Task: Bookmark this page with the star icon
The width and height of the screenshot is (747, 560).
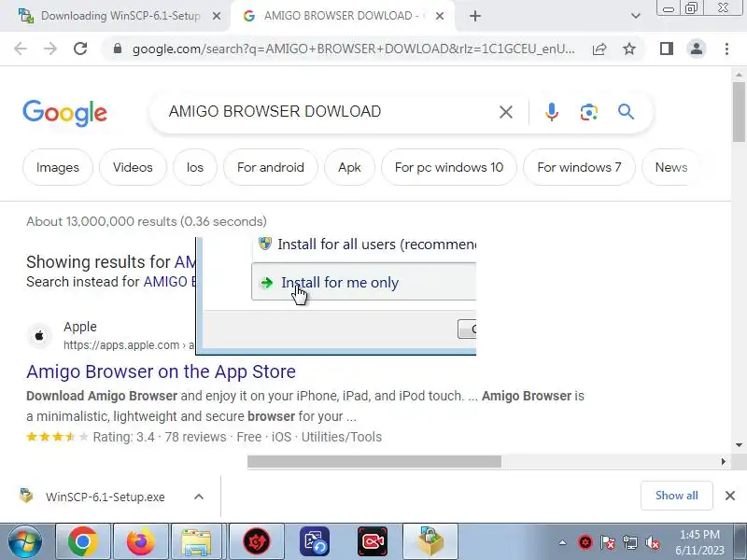Action: 629,49
